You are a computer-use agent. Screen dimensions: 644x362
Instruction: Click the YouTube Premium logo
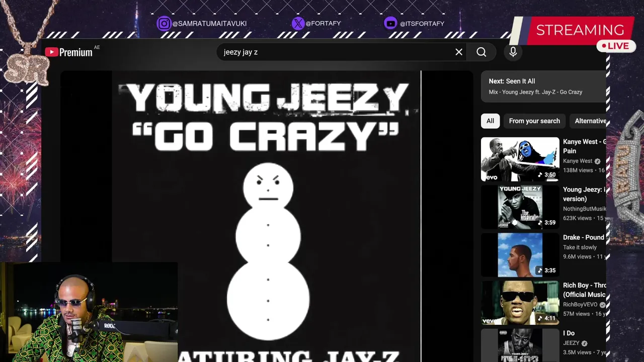[69, 52]
